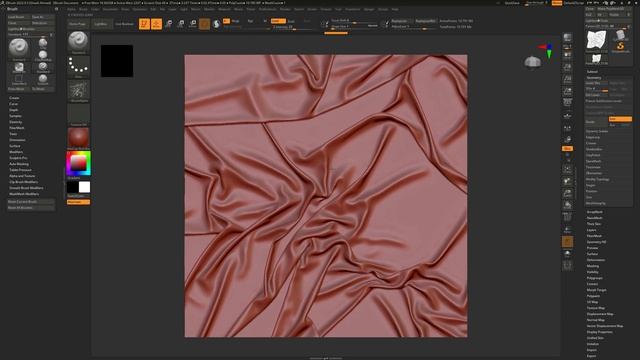Open the Alpha menu in menu bar
This screenshot has height=360, width=640.
(x=71, y=9)
